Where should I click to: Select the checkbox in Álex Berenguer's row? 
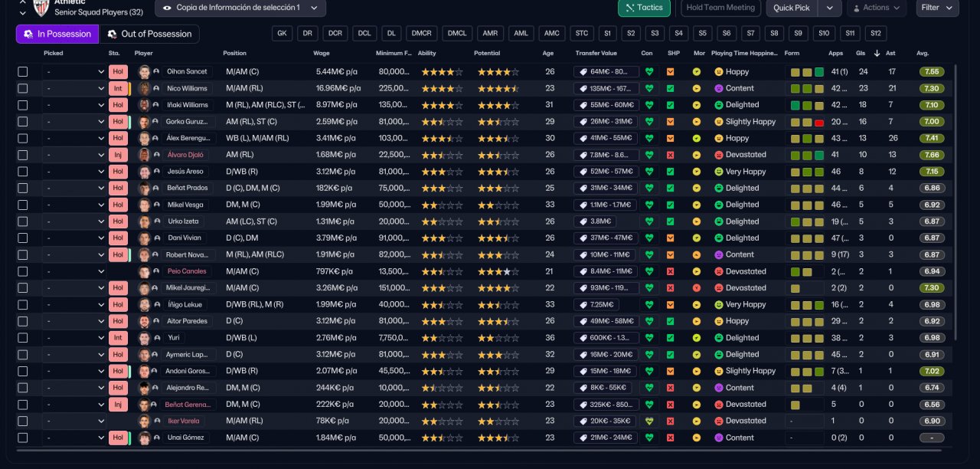[x=23, y=139]
